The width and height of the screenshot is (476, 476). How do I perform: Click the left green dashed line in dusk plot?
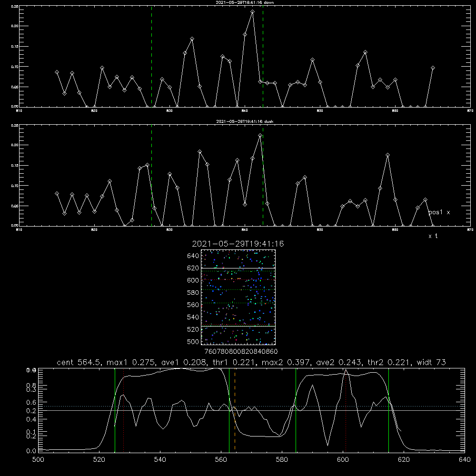(x=151, y=175)
